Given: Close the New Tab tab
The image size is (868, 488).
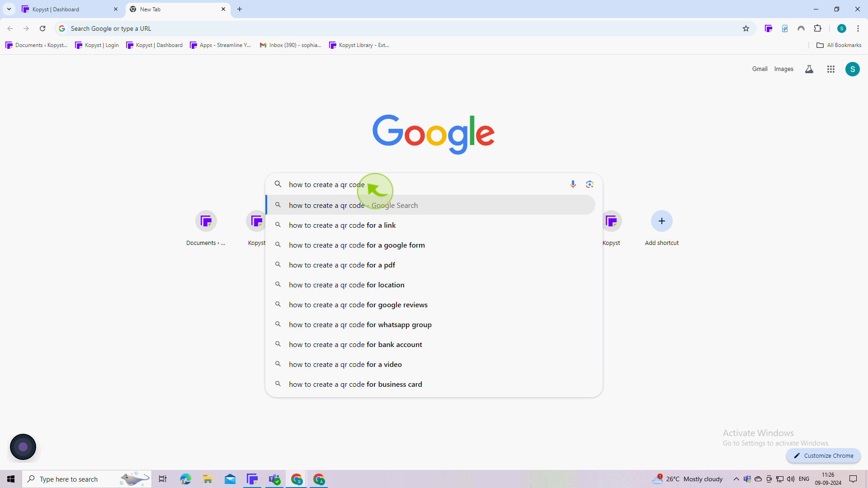Looking at the screenshot, I should point(223,9).
